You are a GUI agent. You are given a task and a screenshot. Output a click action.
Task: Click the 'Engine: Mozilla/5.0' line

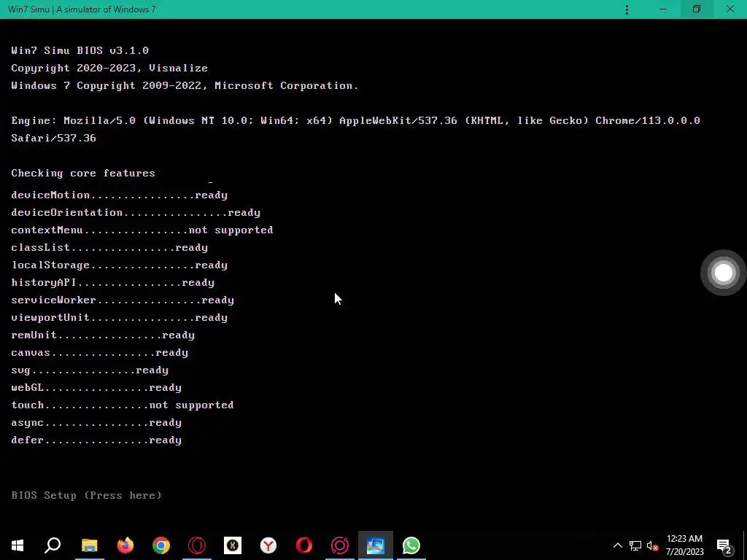tap(355, 120)
